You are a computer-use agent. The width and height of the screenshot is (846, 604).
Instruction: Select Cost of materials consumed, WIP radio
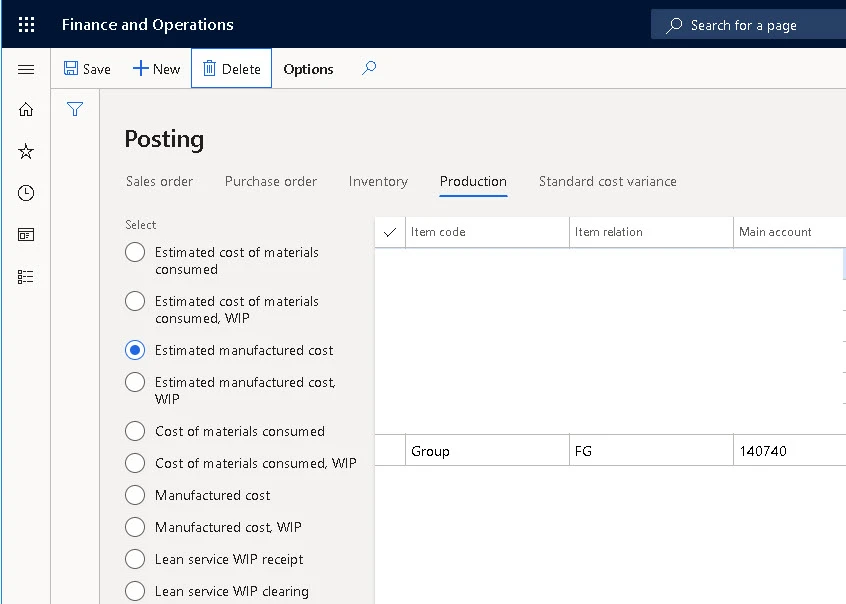(135, 463)
